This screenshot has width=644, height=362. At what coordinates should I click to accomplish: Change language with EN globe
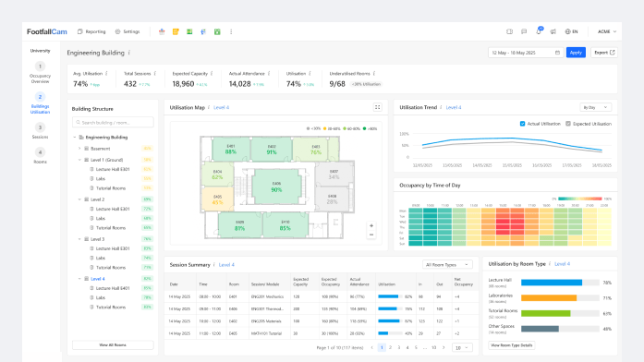(571, 31)
